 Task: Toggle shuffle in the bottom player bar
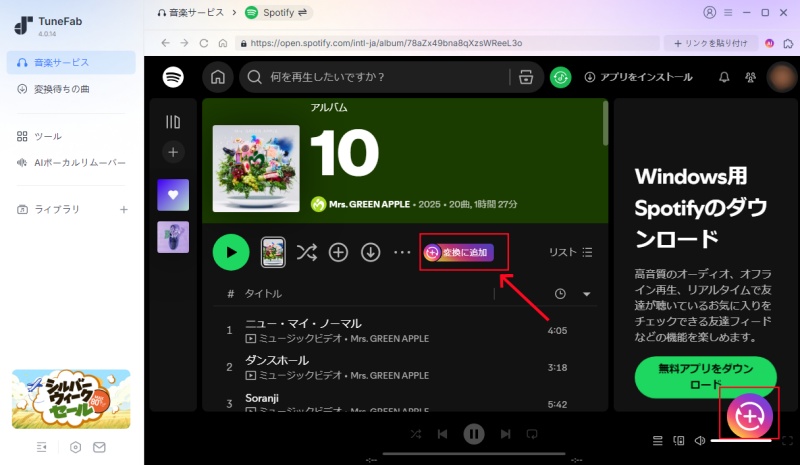tap(416, 434)
